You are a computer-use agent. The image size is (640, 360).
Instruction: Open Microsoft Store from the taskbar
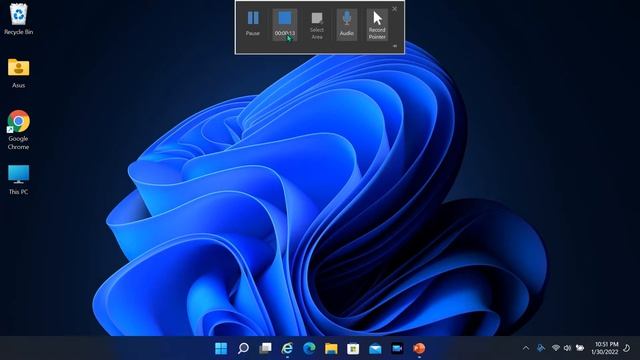[353, 348]
